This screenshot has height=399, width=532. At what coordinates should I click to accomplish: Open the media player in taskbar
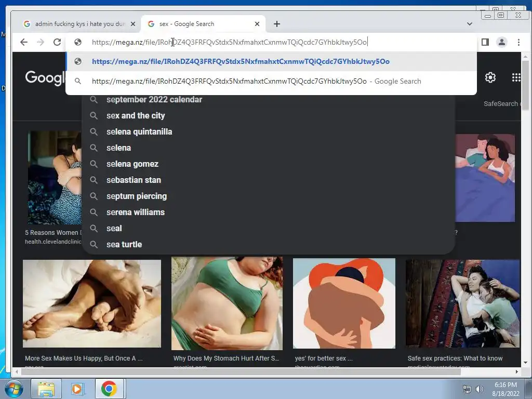[x=77, y=389]
